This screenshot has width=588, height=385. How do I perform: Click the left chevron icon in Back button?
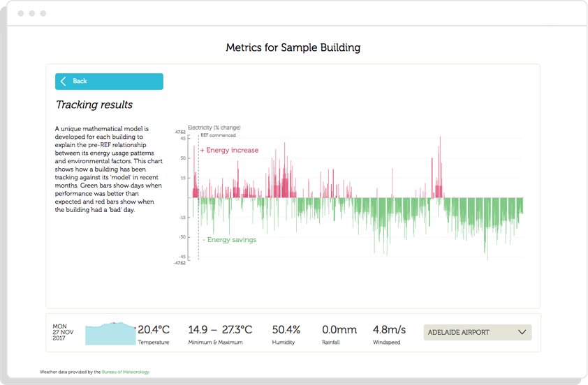tap(64, 82)
